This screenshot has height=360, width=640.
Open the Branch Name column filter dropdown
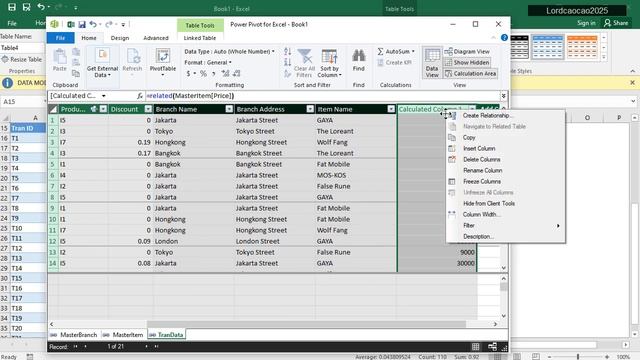click(229, 109)
